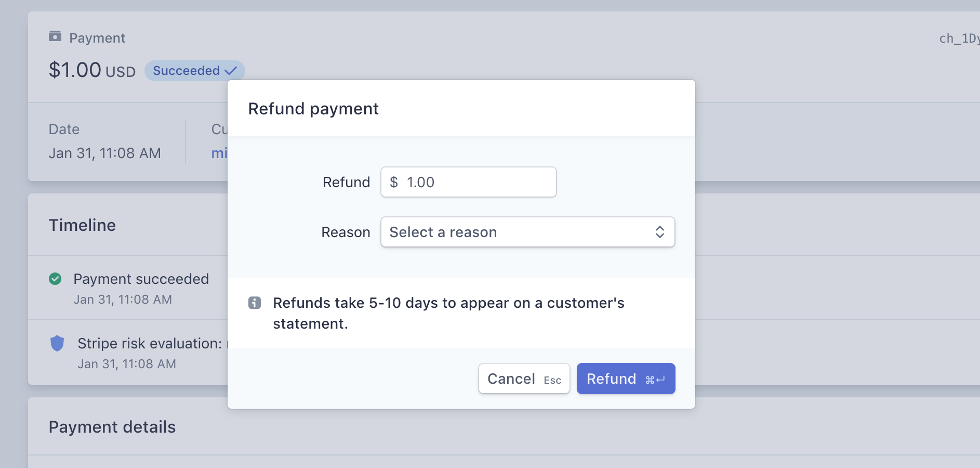
Task: Click the Payment succeeded timeline entry
Action: [x=141, y=279]
